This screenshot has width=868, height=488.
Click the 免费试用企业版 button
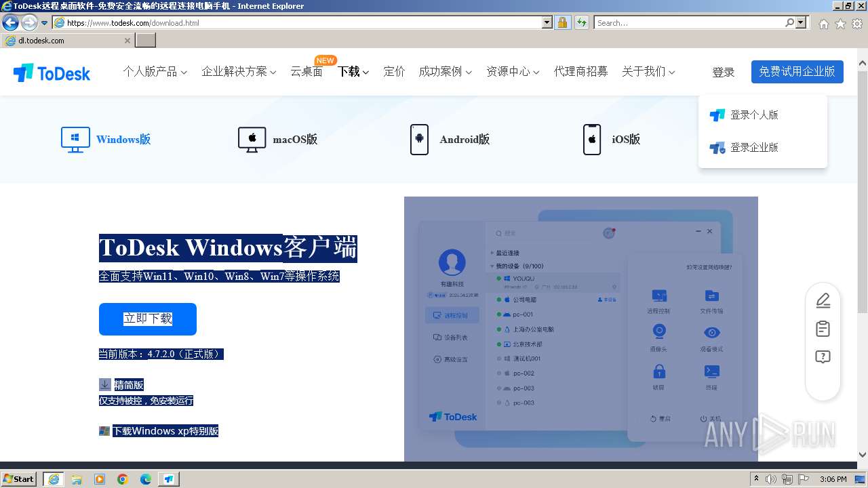point(797,71)
